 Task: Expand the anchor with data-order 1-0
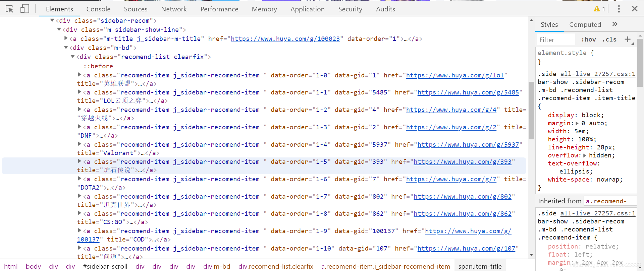point(80,74)
